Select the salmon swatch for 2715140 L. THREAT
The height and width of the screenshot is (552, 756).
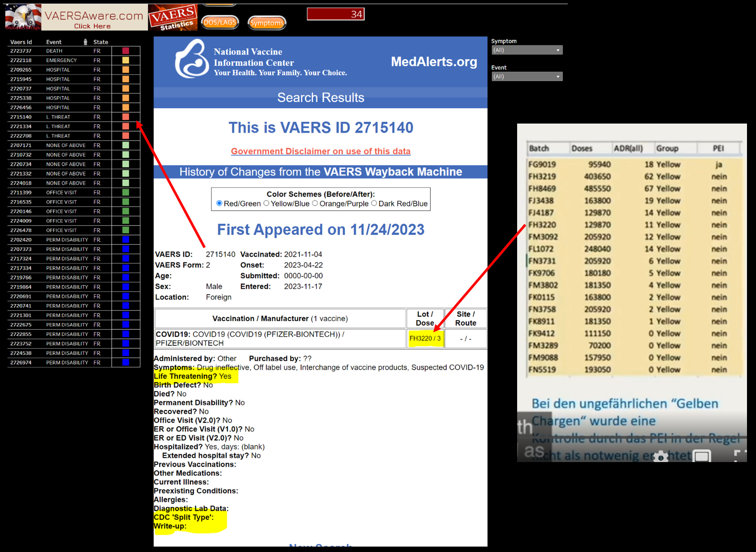point(126,117)
